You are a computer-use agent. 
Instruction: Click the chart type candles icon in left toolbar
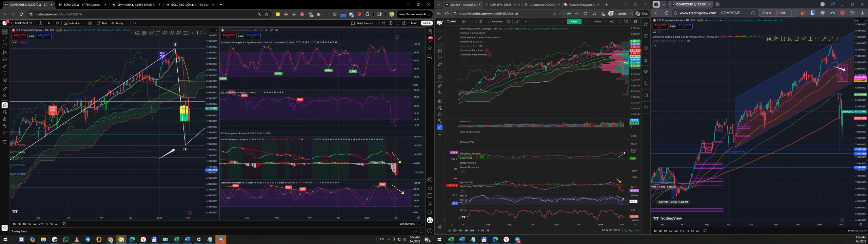57,23
